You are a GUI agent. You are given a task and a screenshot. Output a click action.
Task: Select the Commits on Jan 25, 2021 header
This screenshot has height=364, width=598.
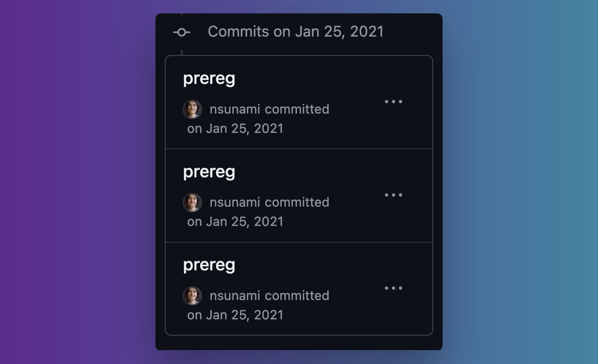coord(296,31)
